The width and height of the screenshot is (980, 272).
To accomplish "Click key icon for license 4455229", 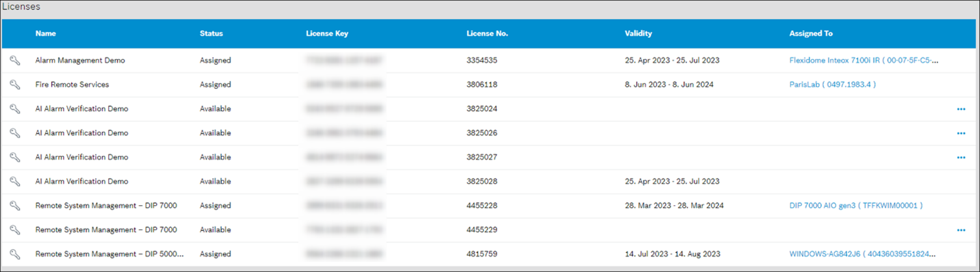I will pos(15,230).
